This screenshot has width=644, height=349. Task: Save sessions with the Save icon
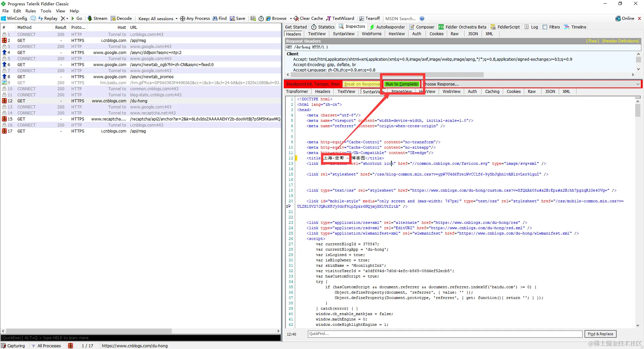237,18
